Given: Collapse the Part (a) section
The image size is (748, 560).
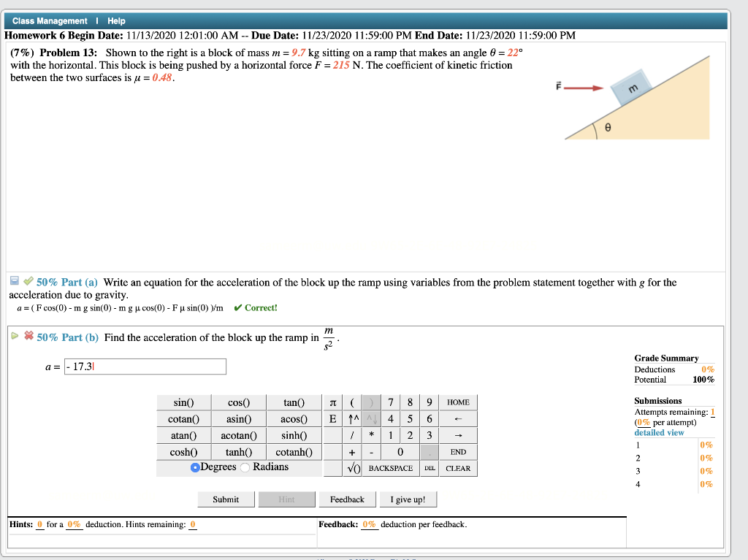Looking at the screenshot, I should [x=12, y=281].
